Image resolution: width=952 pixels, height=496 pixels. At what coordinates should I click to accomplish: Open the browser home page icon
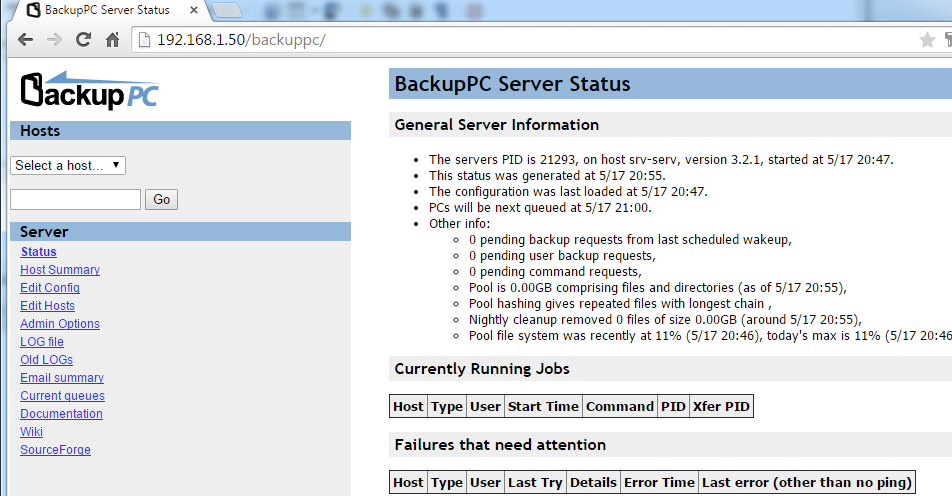tap(112, 40)
